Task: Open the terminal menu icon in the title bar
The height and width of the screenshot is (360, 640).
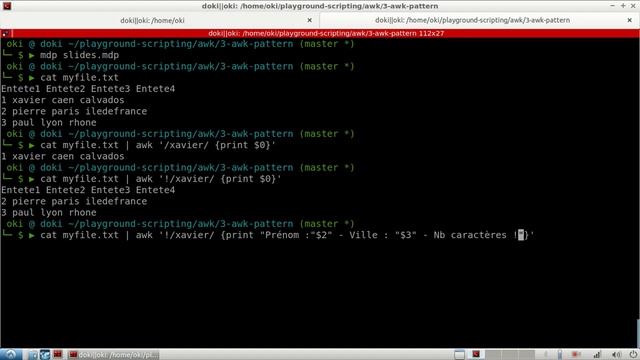Action: 7,6
